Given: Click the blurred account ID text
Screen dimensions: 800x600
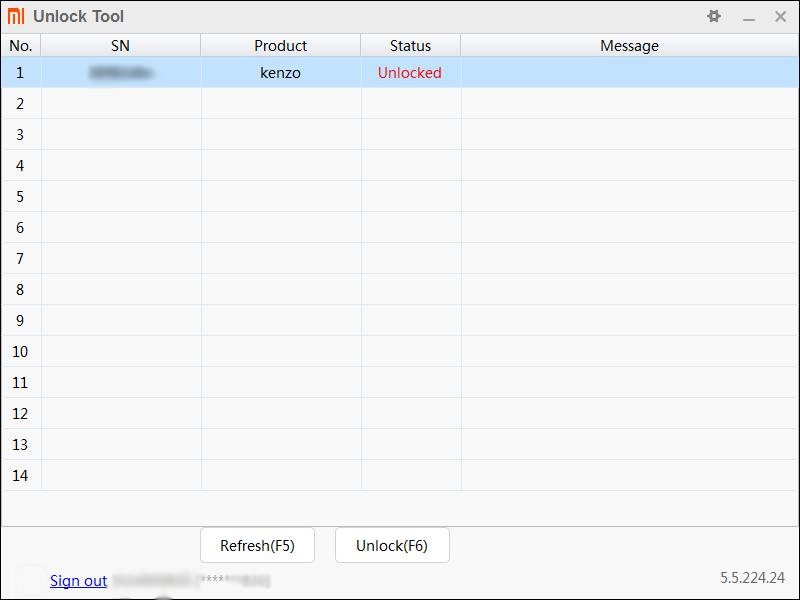Looking at the screenshot, I should tap(191, 580).
